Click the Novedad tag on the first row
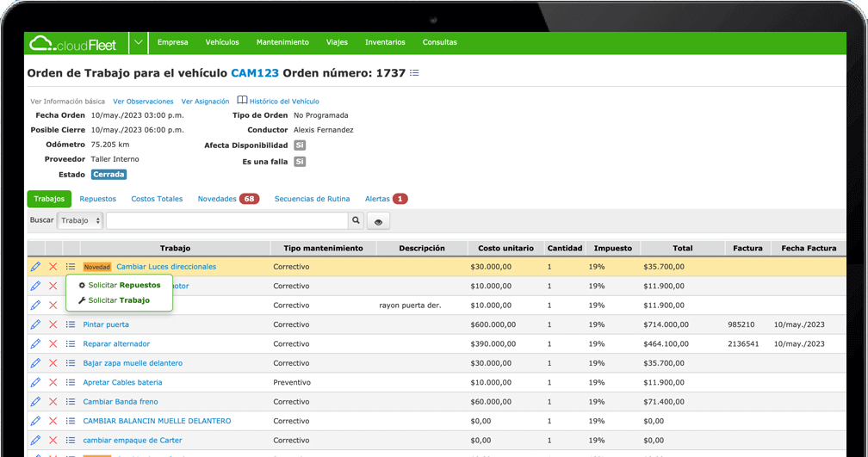Viewport: 868px width, 457px height. 96,267
